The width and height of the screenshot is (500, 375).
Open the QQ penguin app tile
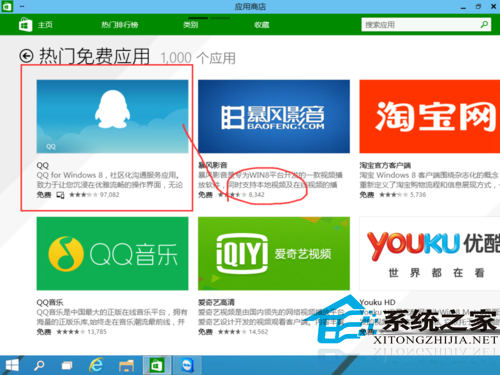(112, 116)
